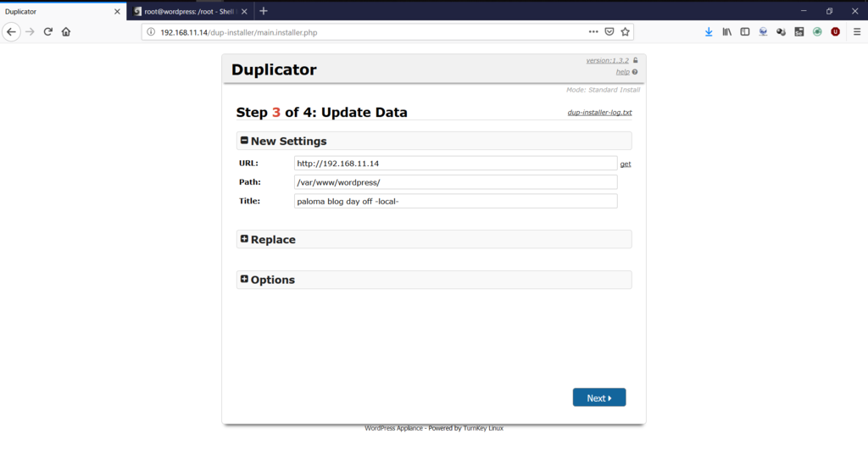
Task: Close the root@wordpress Shell tab
Action: point(244,11)
